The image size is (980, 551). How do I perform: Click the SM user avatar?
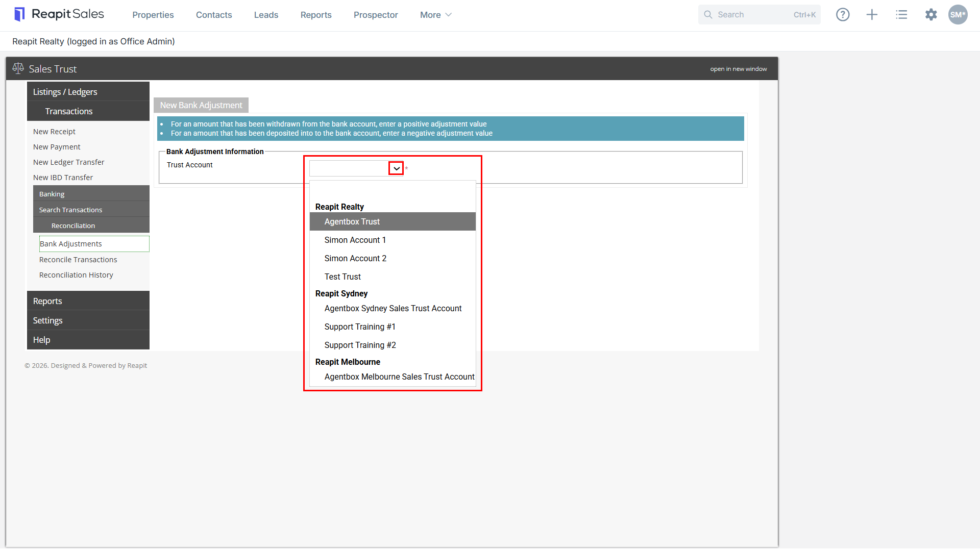pyautogui.click(x=958, y=15)
